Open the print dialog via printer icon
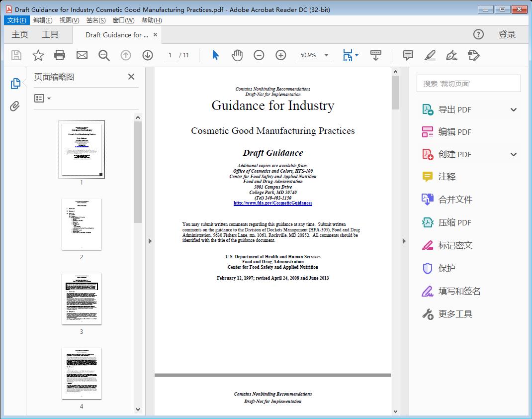 (60, 55)
